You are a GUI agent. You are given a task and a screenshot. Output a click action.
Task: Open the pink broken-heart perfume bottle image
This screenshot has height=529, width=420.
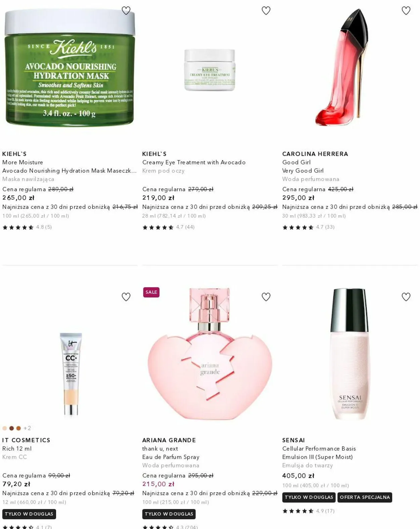[x=210, y=354]
